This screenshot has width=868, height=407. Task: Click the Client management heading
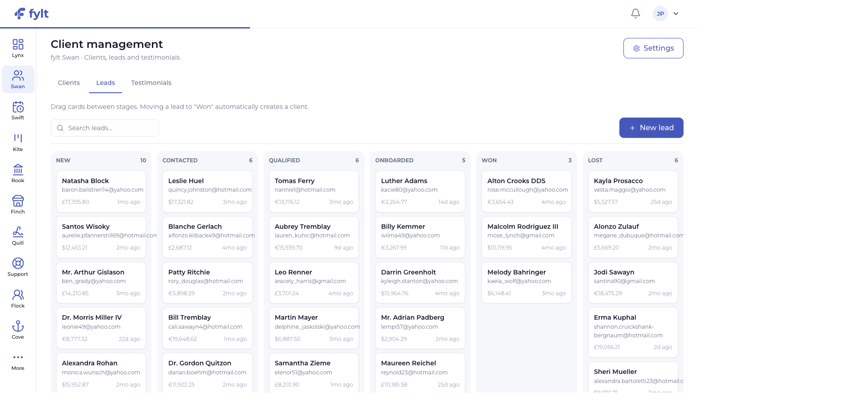(107, 44)
